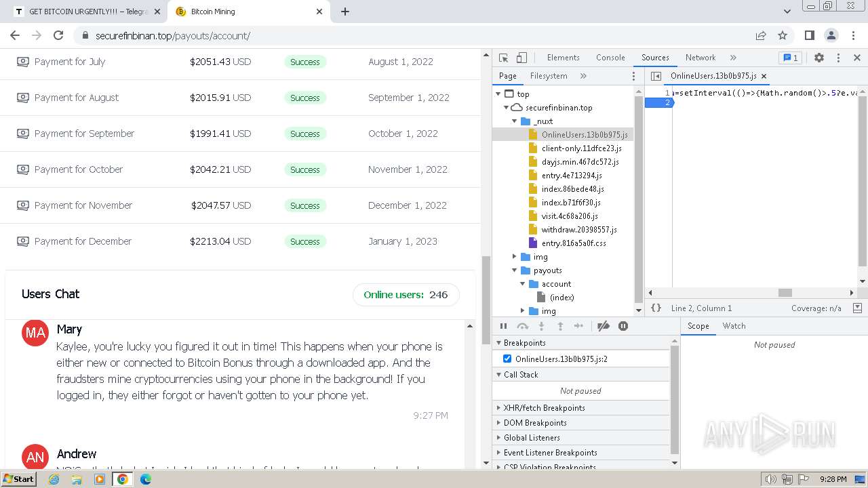Open the (index) document

click(x=561, y=298)
